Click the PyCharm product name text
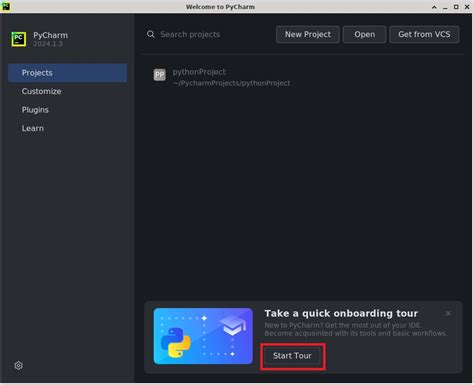 click(x=50, y=35)
